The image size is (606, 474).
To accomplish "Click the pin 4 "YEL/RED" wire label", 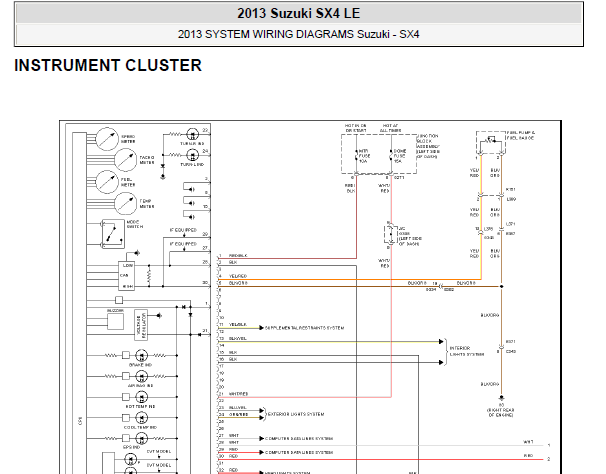I will point(238,276).
